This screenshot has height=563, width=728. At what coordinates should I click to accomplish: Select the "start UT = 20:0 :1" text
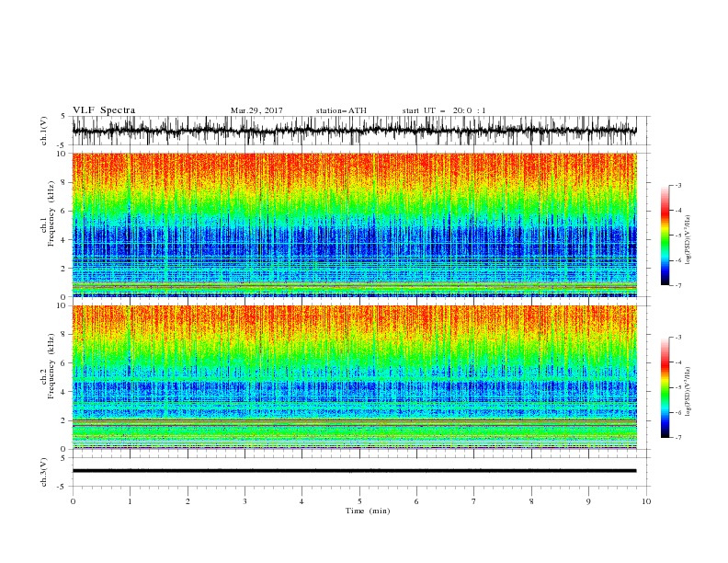coord(444,110)
